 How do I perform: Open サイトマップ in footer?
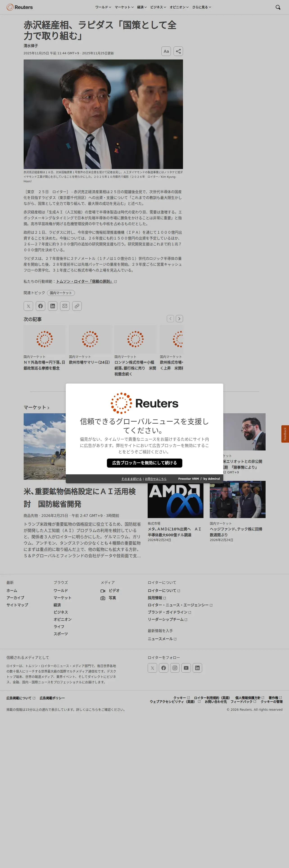click(x=17, y=605)
